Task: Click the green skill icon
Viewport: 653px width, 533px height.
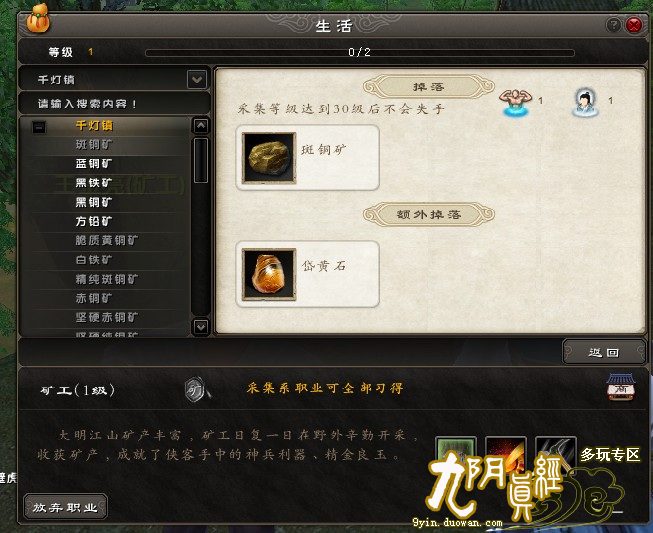Action: [x=456, y=454]
